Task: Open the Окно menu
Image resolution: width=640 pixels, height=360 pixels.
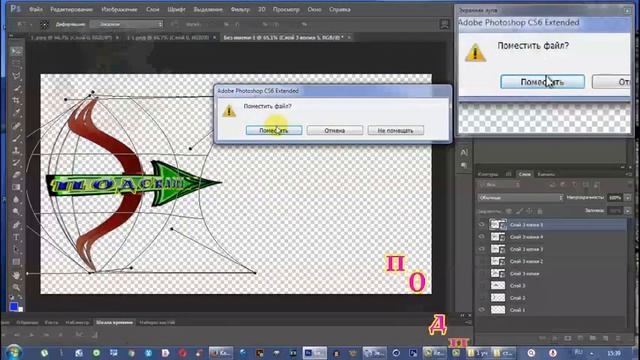Action: click(x=314, y=9)
